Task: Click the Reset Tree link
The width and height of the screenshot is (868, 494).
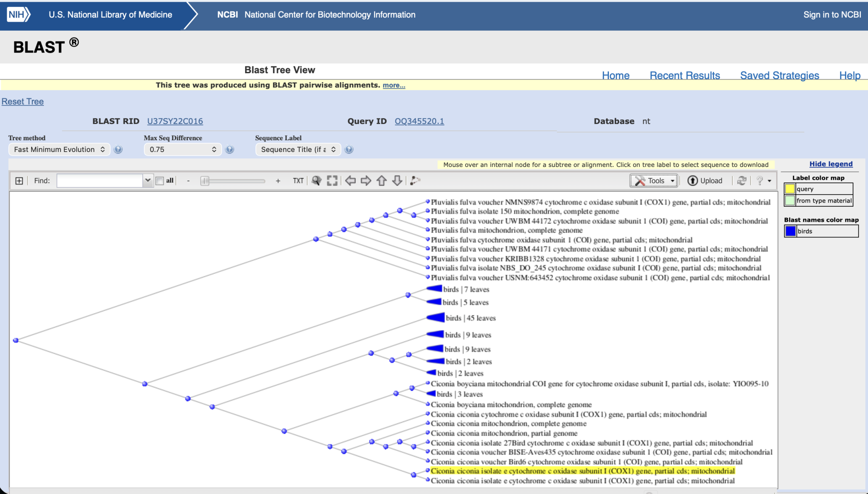Action: (x=23, y=102)
